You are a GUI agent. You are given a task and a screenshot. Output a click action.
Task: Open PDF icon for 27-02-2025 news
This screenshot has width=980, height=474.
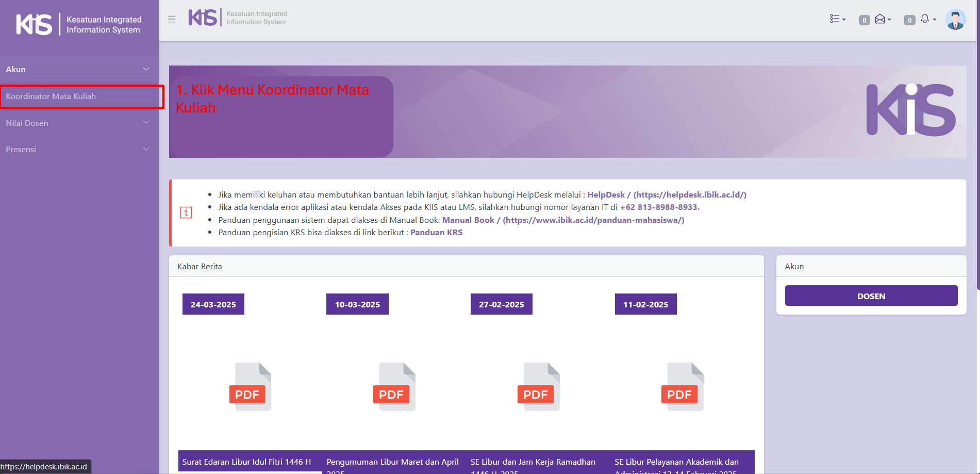click(x=538, y=387)
